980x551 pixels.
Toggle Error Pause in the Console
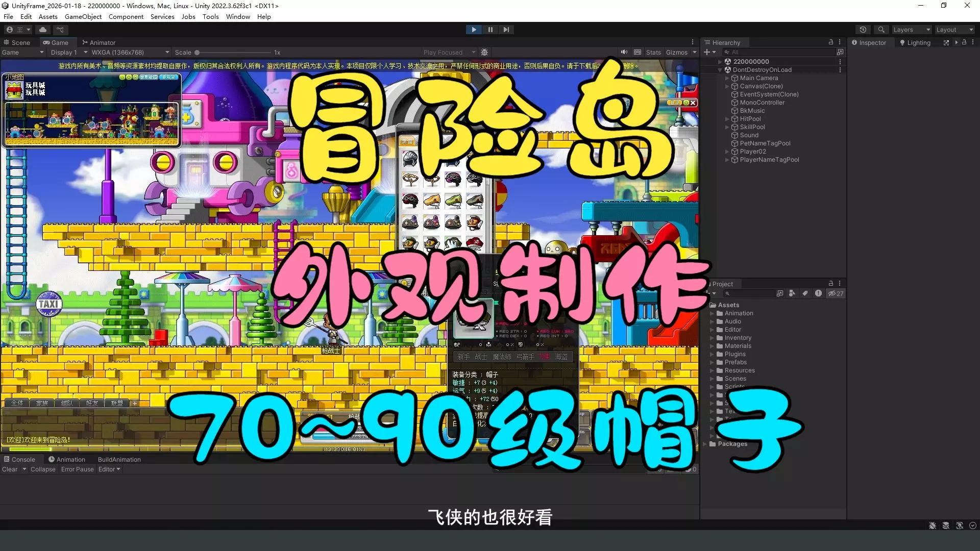click(78, 469)
